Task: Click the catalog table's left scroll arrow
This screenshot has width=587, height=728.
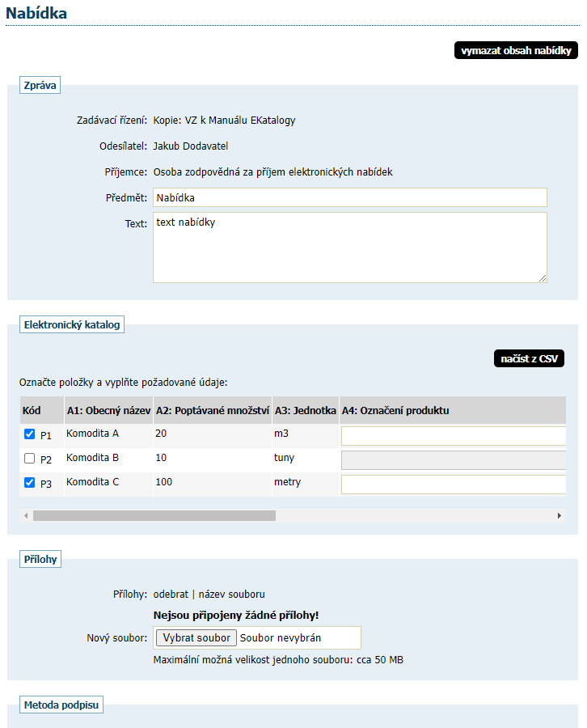Action: pos(26,515)
